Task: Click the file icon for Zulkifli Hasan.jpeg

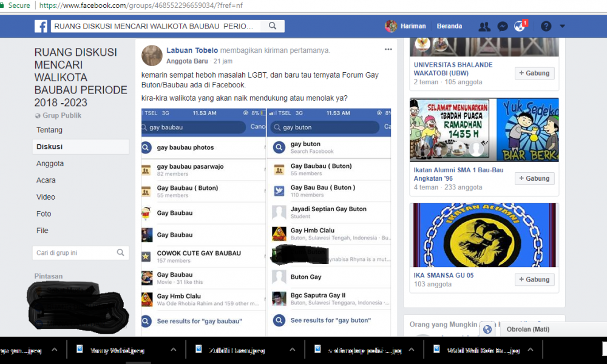Action: point(198,349)
